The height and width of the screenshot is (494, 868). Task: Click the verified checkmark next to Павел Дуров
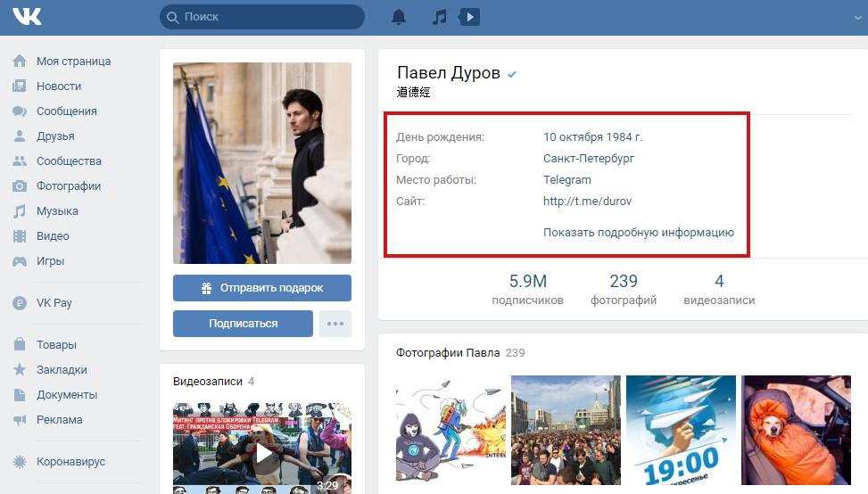pos(512,74)
